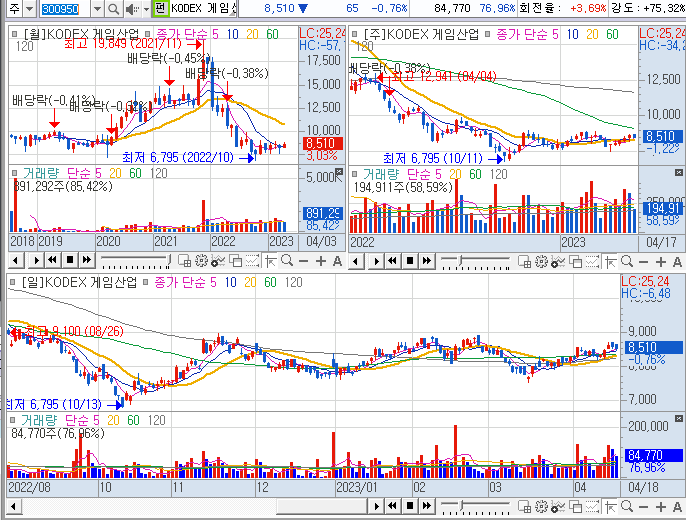Toggle weekly 종가 단순 moving average checkbox
This screenshot has height=520, width=686.
(x=488, y=35)
